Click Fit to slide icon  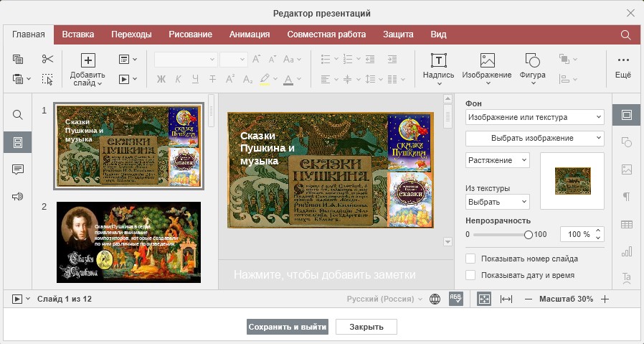(x=484, y=299)
